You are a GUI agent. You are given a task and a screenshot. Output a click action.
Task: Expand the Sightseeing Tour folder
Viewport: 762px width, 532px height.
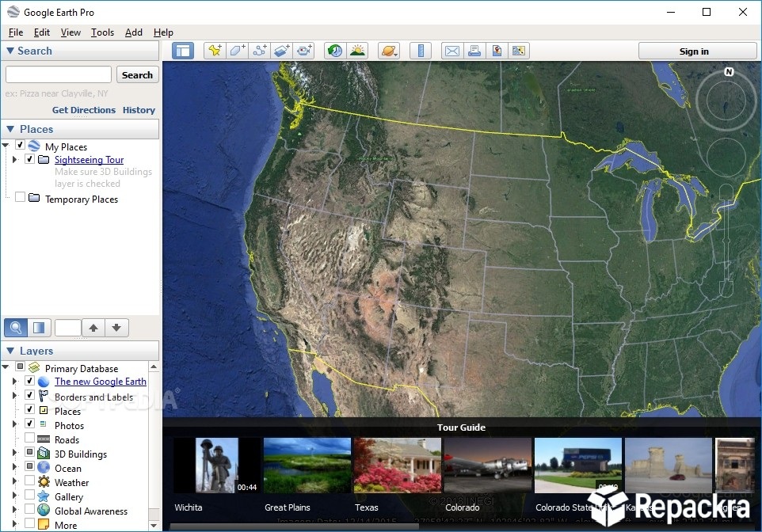[14, 159]
